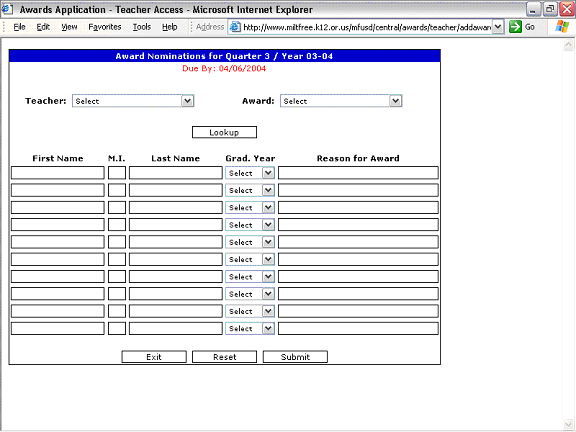The image size is (576, 432).
Task: Open the File menu
Action: click(x=19, y=27)
